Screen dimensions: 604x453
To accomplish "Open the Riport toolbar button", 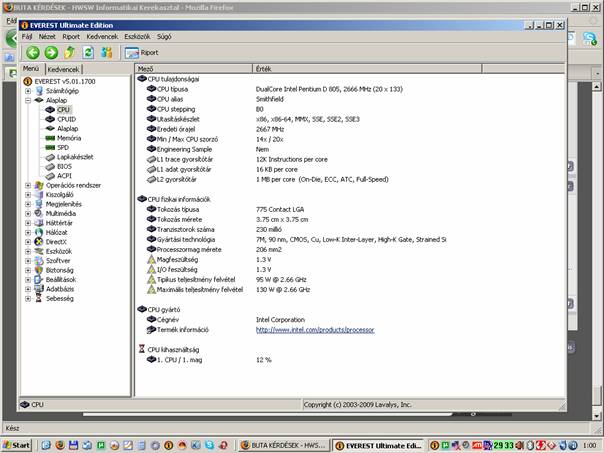I will pyautogui.click(x=142, y=52).
